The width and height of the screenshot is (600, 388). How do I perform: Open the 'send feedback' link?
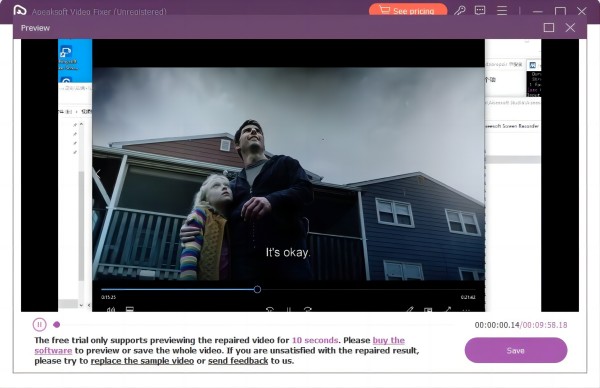point(238,361)
